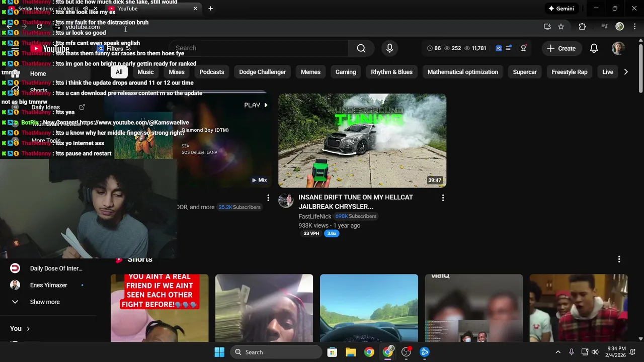
Task: Open the Hellcat drift tune thumbnail
Action: 362,140
